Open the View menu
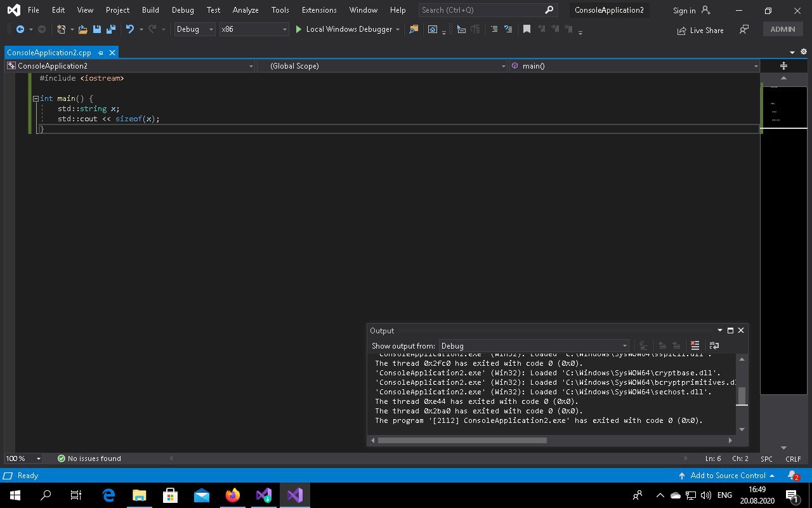 coord(85,10)
